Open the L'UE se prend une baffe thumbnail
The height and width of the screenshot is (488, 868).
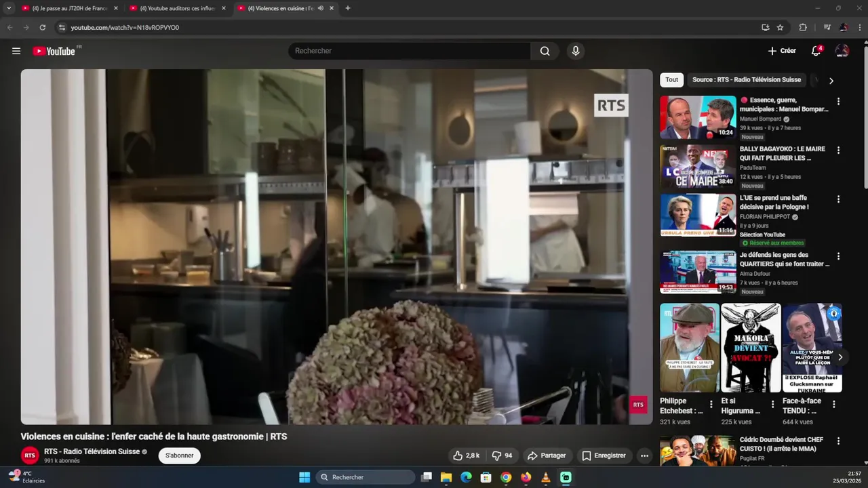click(x=698, y=215)
